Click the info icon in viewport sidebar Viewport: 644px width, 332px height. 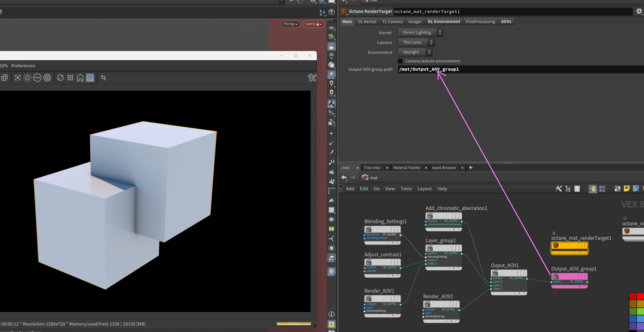(332, 314)
